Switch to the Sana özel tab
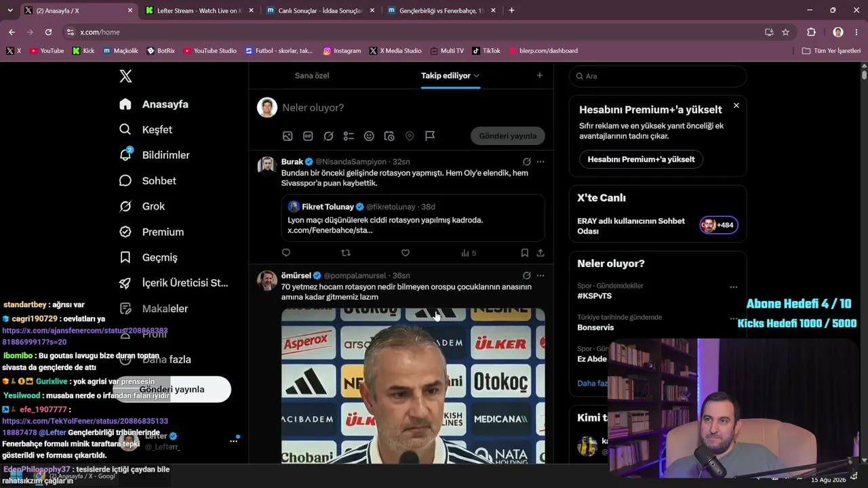 [x=312, y=75]
